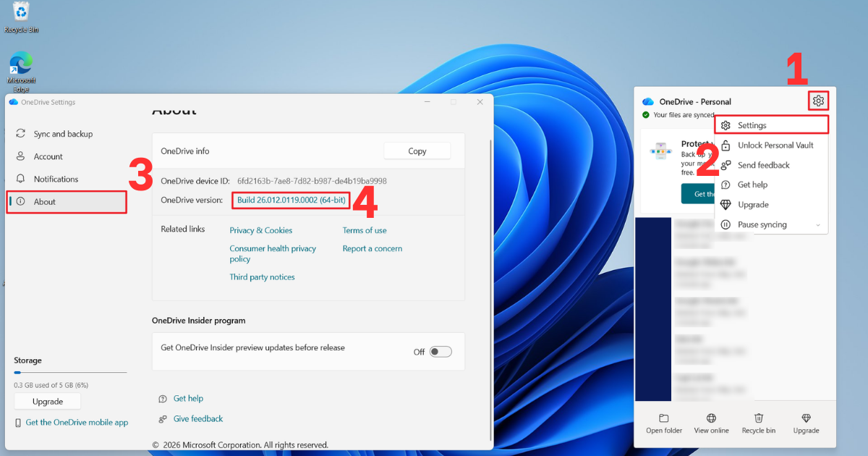
Task: Open the Terms of use link
Action: 365,230
